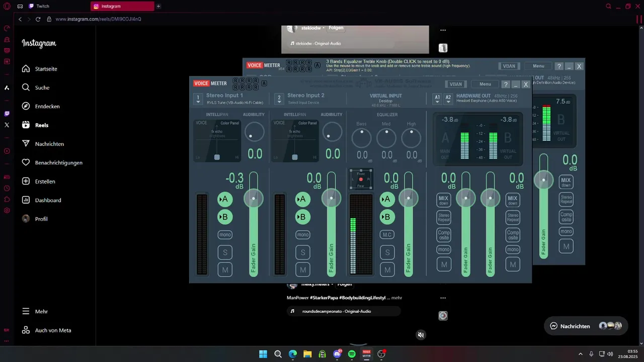Image resolution: width=644 pixels, height=362 pixels.
Task: Click Stereo Input 1 audibility knob
Action: tap(254, 132)
